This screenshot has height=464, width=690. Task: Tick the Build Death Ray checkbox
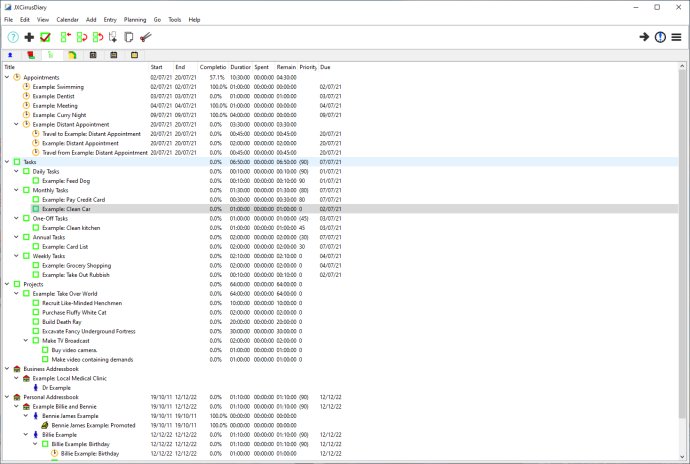click(x=36, y=322)
